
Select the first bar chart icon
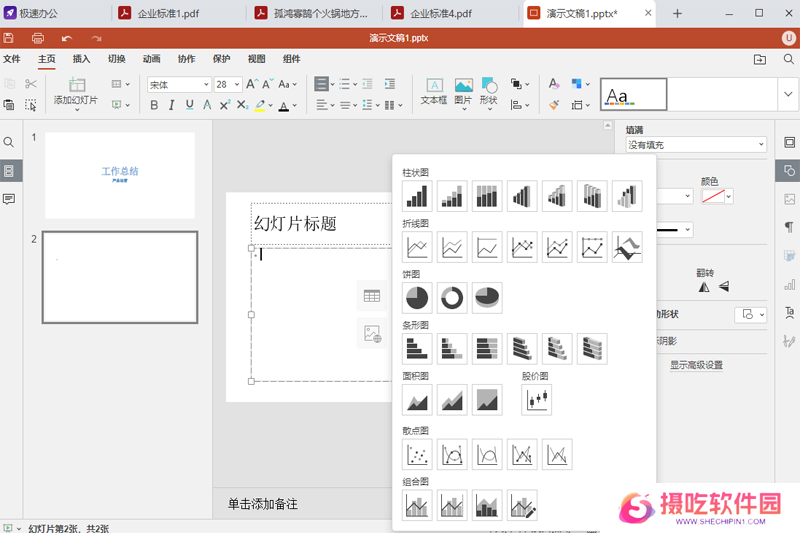click(x=417, y=349)
